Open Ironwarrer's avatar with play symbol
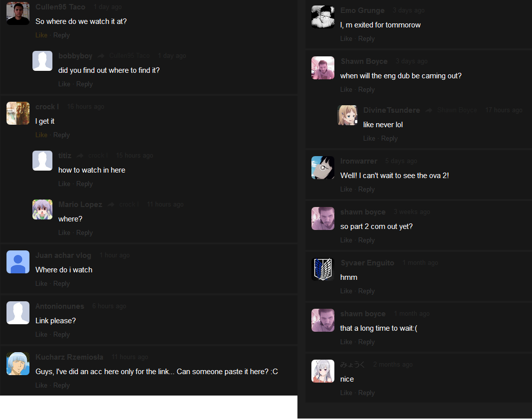This screenshot has height=419, width=532. (323, 168)
